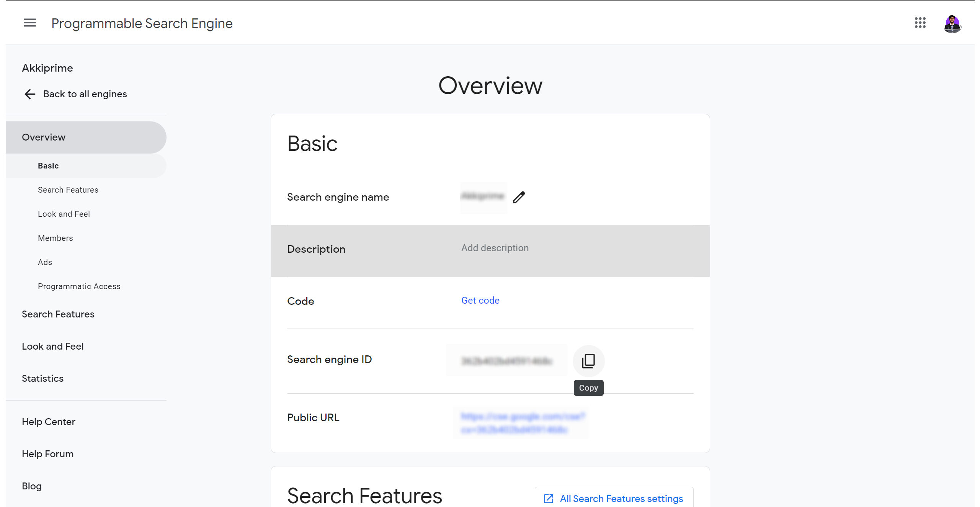Image resolution: width=980 pixels, height=507 pixels.
Task: Click the copy button tooltip area
Action: (x=588, y=388)
